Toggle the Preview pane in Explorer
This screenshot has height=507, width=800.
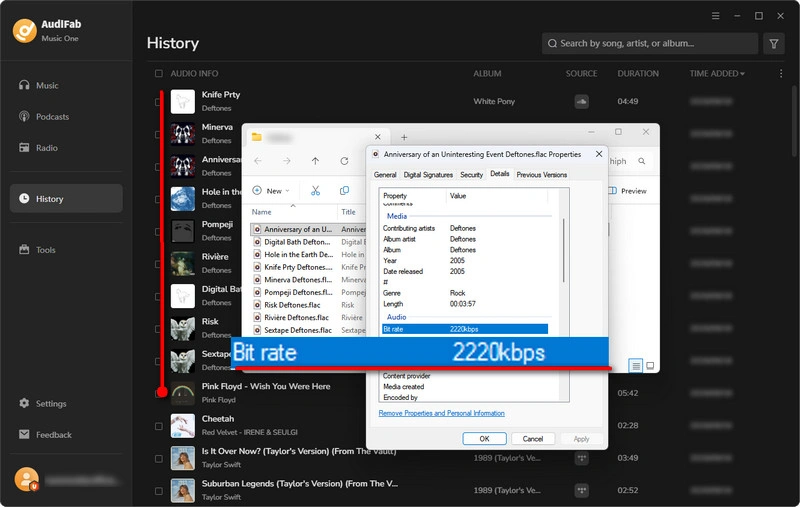pyautogui.click(x=627, y=190)
